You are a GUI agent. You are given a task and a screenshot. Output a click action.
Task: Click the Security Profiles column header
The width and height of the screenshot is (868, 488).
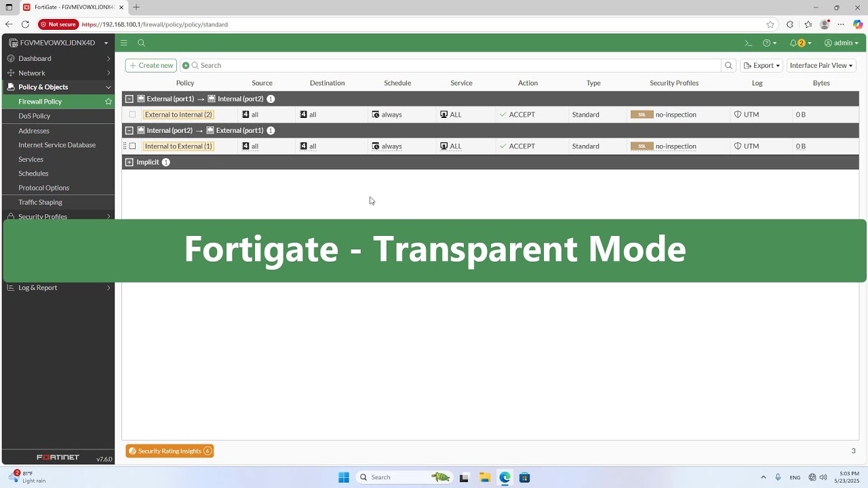(x=674, y=83)
